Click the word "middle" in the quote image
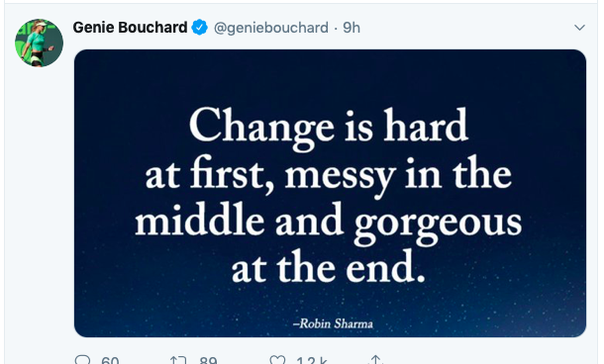The width and height of the screenshot is (604, 364). (x=200, y=220)
